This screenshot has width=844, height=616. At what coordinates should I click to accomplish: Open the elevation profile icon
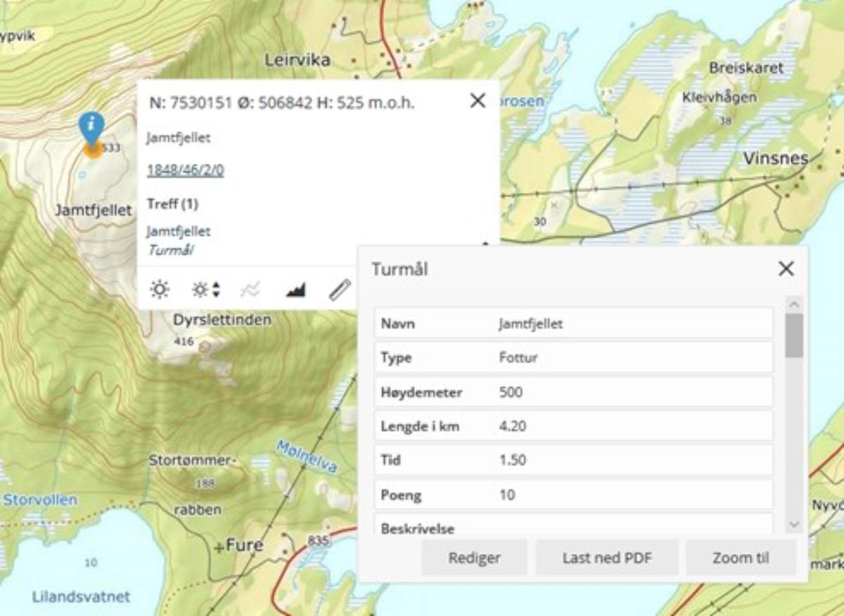tap(295, 290)
